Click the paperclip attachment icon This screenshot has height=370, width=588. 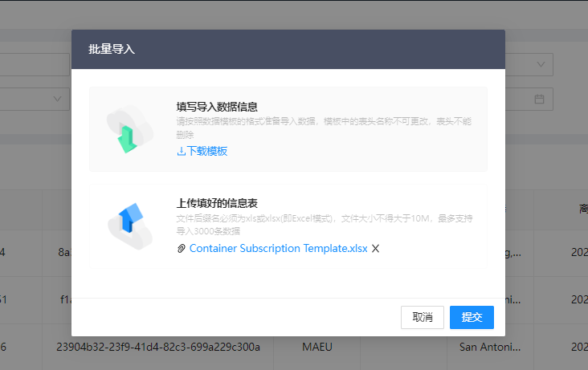(181, 249)
